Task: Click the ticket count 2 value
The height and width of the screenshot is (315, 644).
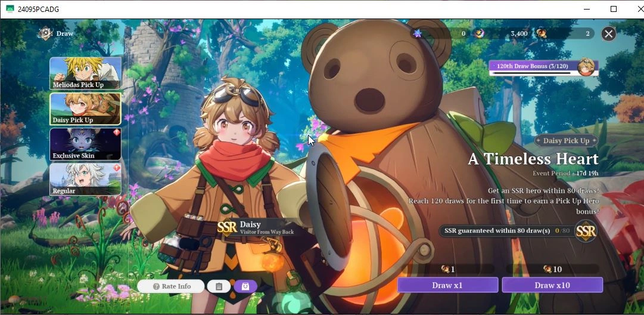Action: (588, 34)
